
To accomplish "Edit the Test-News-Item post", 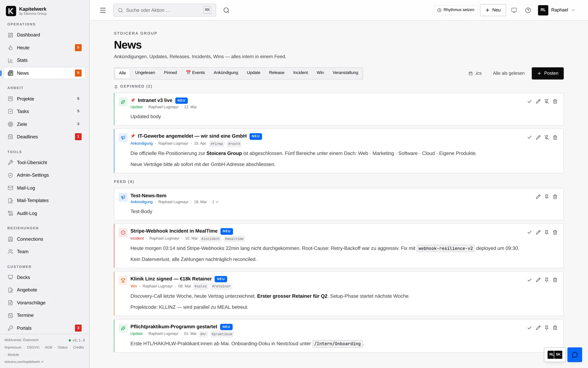I will click(x=538, y=197).
